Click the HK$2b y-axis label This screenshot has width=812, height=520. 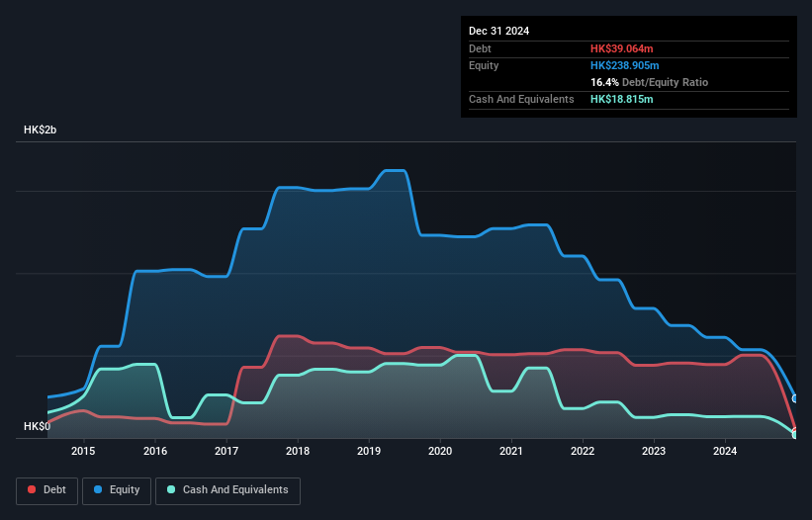click(41, 130)
